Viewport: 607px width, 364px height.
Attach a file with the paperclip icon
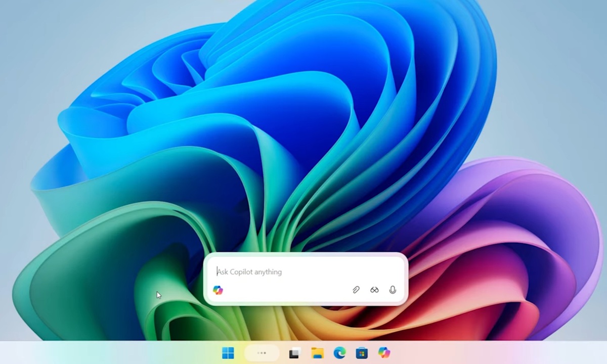[356, 290]
